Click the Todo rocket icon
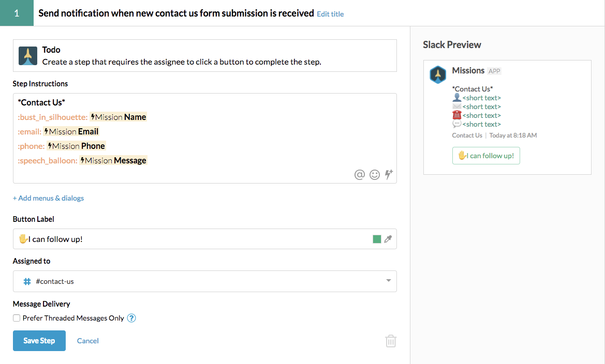Image resolution: width=605 pixels, height=364 pixels. coord(28,56)
